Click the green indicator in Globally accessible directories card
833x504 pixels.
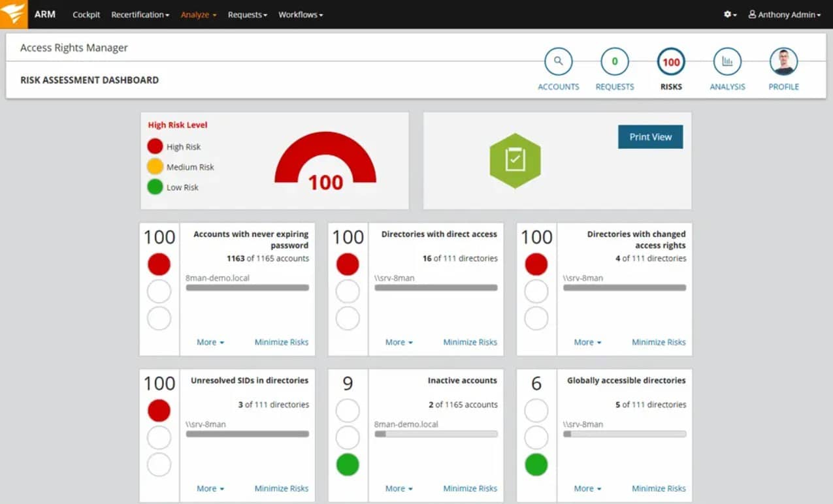coord(536,465)
